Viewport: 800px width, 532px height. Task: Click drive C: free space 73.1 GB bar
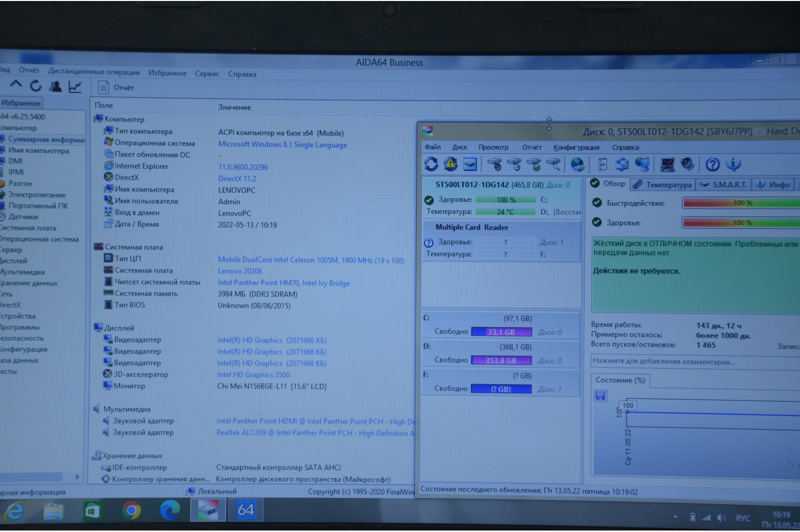pos(501,332)
